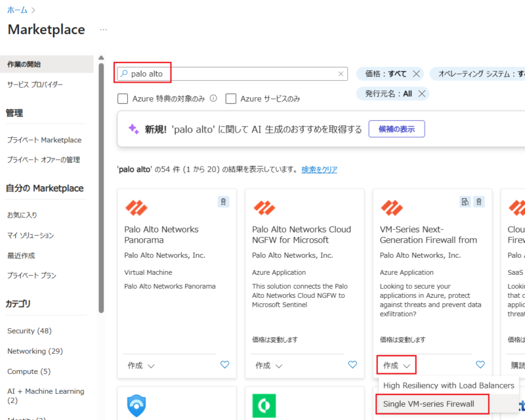Expand 作成 dropdown on Panorama card
The height and width of the screenshot is (420, 525).
pyautogui.click(x=141, y=366)
